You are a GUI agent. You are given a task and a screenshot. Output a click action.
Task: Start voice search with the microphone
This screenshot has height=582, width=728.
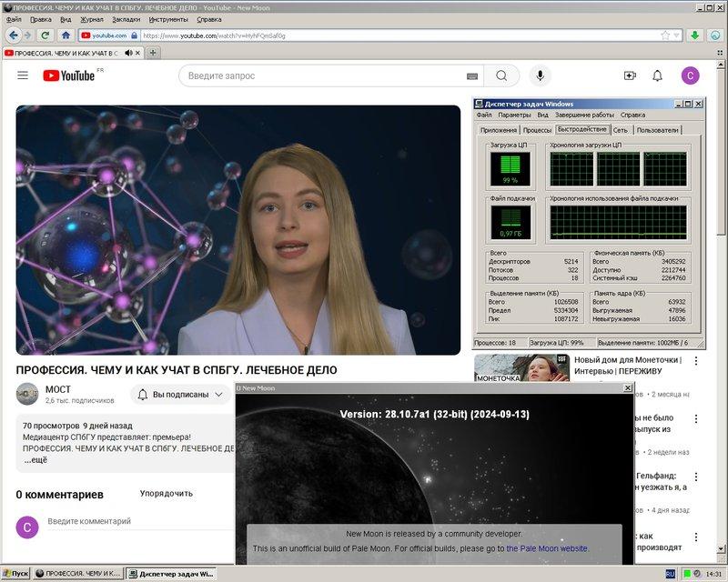click(540, 75)
